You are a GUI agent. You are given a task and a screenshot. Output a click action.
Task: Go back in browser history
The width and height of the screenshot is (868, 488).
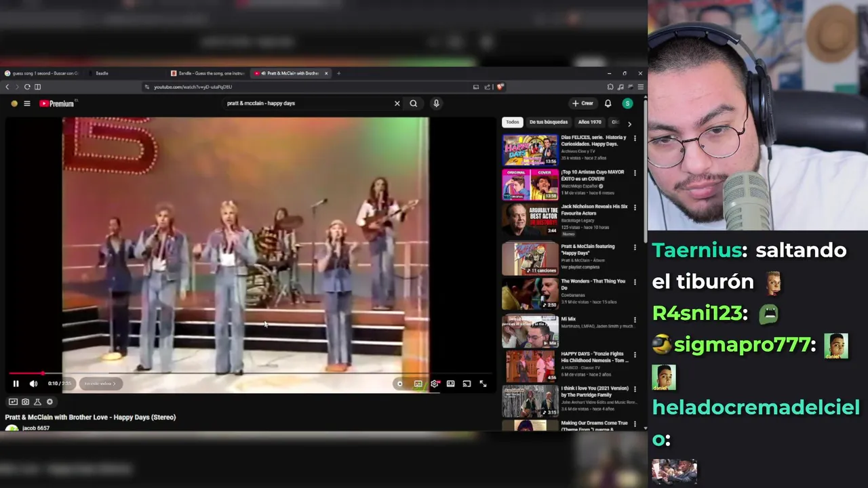coord(7,87)
